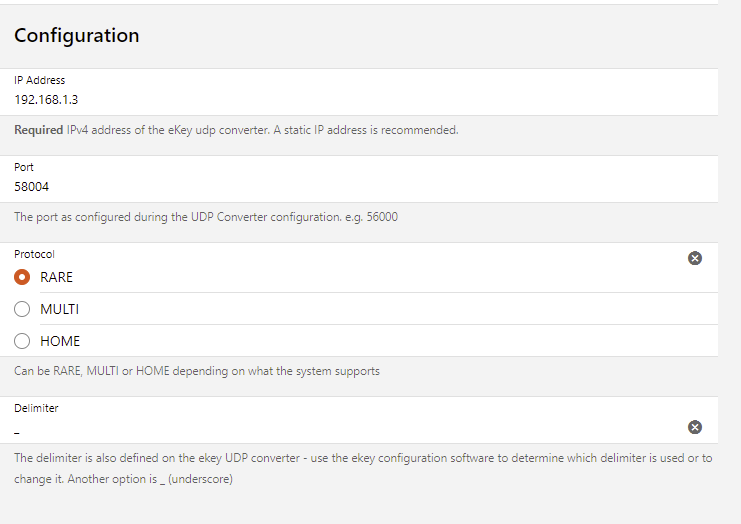The image size is (741, 524).
Task: Click the Protocol section label
Action: coord(34,254)
